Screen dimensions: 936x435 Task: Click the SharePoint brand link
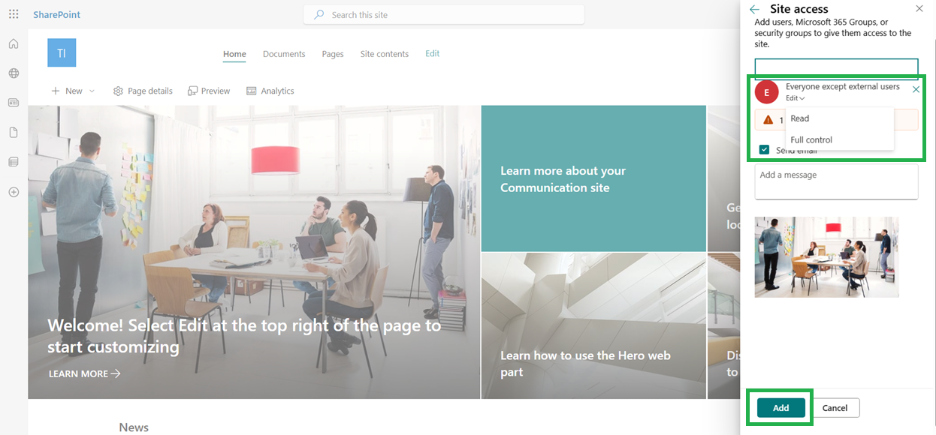tap(57, 14)
